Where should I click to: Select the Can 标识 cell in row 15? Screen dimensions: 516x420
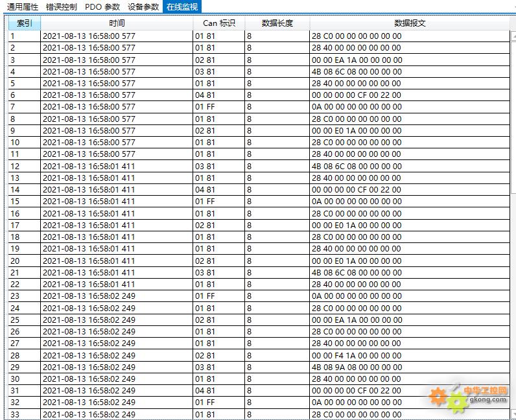pos(218,202)
